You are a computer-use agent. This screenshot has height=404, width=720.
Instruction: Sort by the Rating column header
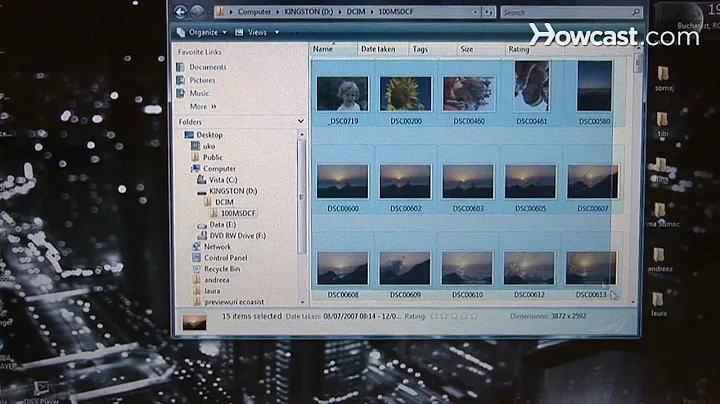(534, 49)
